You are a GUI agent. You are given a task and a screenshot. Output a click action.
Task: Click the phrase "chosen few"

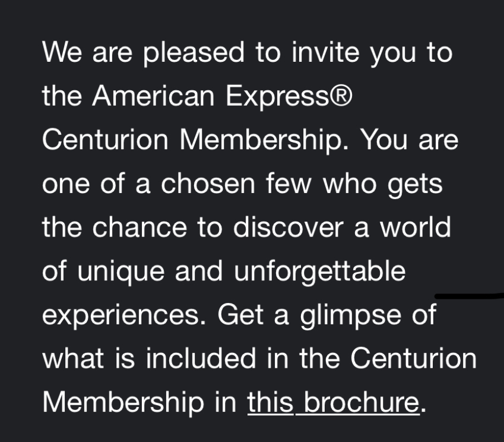238,184
